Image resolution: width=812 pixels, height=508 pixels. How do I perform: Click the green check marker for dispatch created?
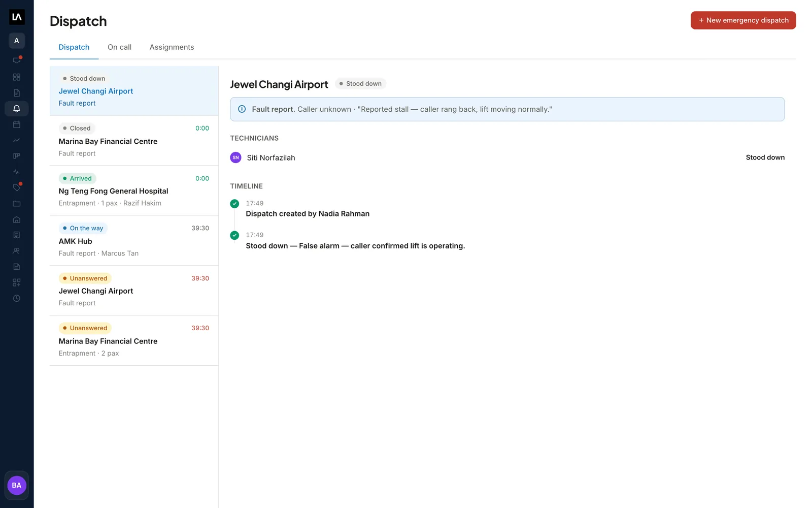click(234, 204)
